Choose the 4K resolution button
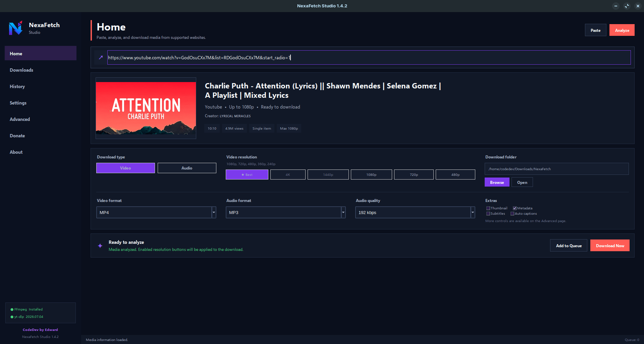This screenshot has width=644, height=344. coord(288,175)
